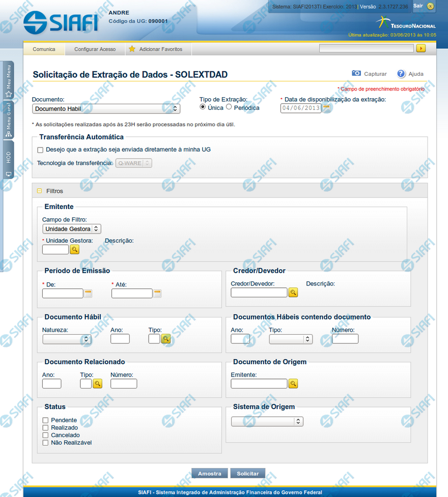Open the Documento dropdown list

click(106, 108)
